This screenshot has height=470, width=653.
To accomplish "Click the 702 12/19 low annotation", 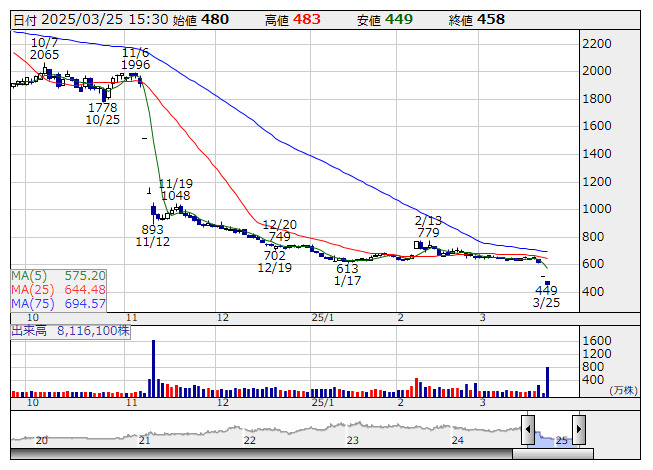I will pyautogui.click(x=275, y=261).
